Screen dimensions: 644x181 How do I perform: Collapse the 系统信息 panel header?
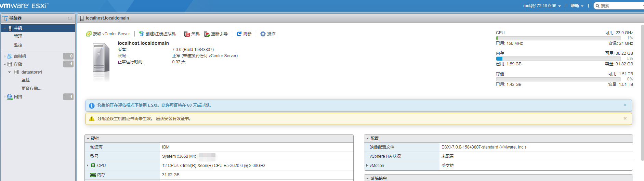(x=368, y=179)
